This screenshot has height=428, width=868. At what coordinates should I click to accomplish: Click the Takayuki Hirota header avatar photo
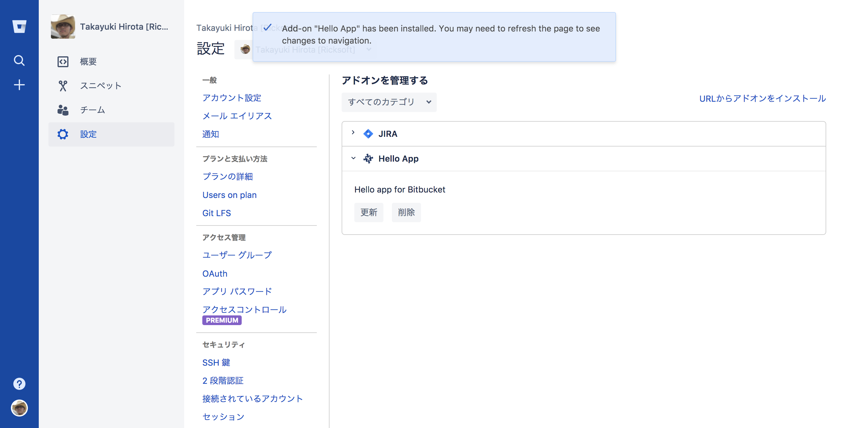[63, 27]
